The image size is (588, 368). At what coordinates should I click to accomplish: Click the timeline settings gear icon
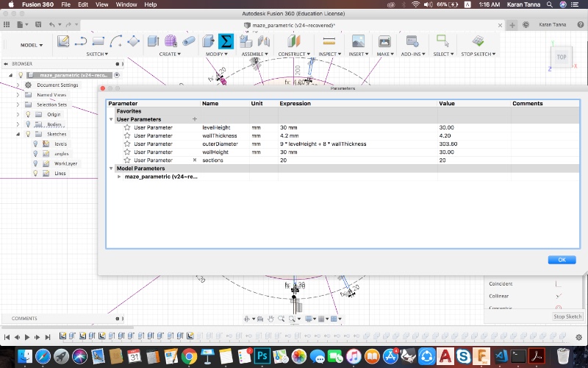point(579,337)
